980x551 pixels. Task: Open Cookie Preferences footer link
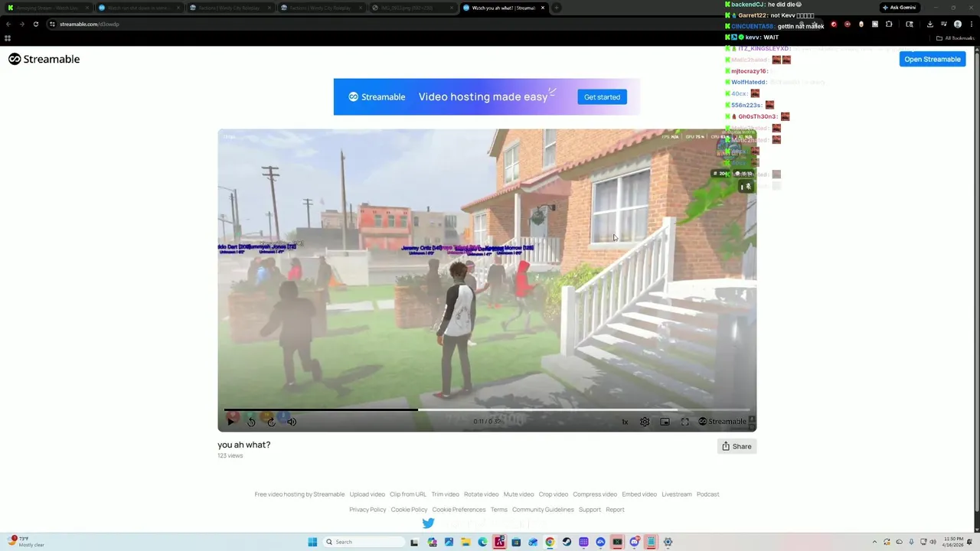pos(459,510)
